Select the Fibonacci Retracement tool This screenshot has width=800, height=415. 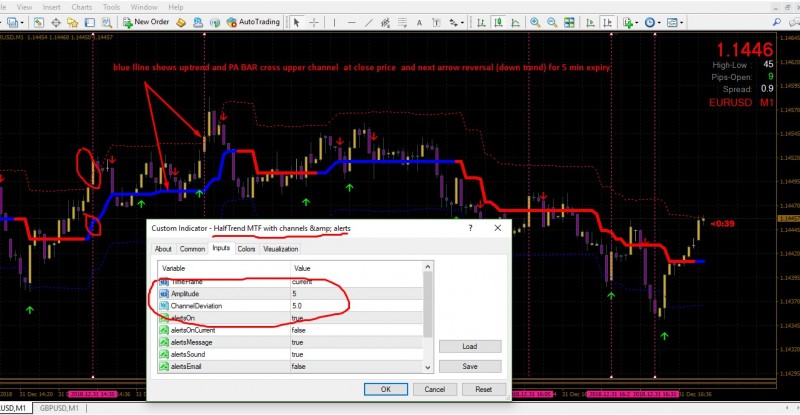[402, 22]
